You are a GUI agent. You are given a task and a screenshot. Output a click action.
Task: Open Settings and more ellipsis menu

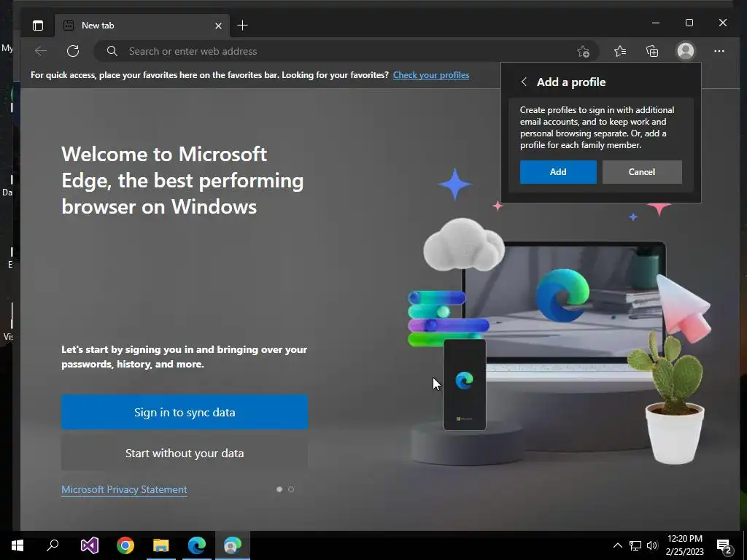coord(719,51)
